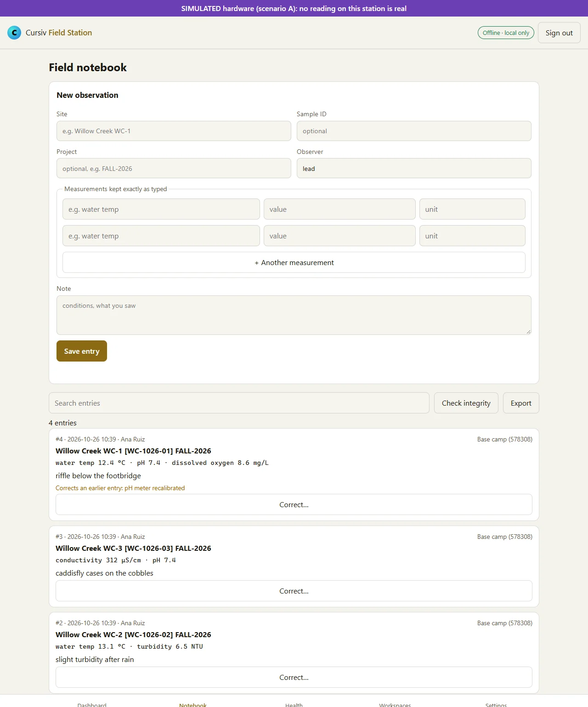Click the Cursiv logo icon
The height and width of the screenshot is (707, 588).
[x=14, y=33]
